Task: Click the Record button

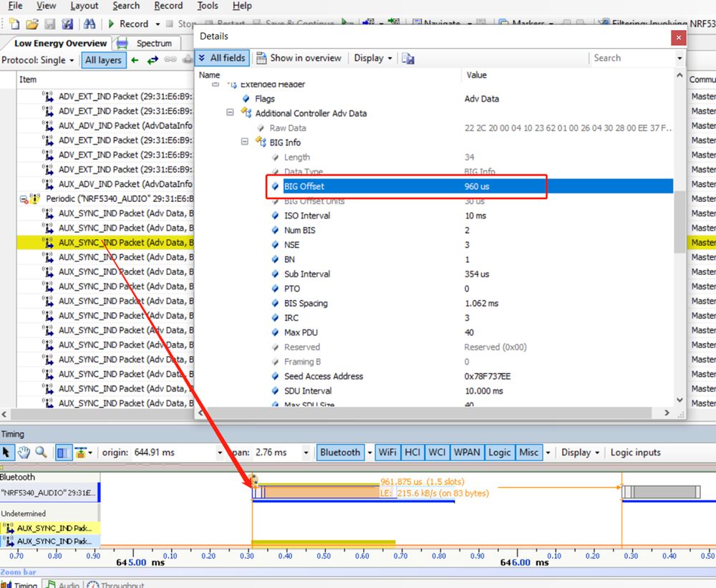Action: pyautogui.click(x=128, y=24)
